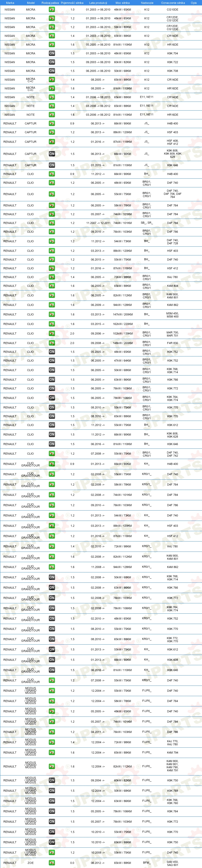This screenshot has height=868, width=202.
Task: Click the PB icon in the MODUS K4M 794 row
Action: tap(52, 753)
